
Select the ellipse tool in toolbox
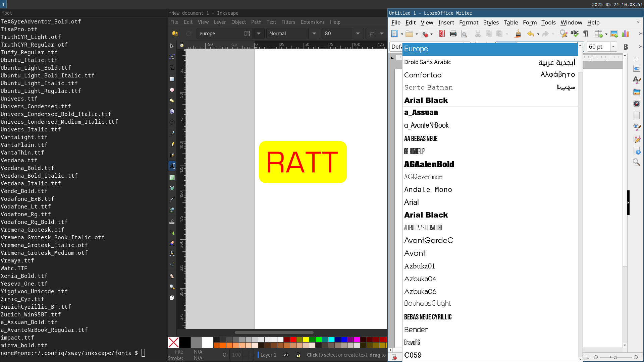(172, 90)
